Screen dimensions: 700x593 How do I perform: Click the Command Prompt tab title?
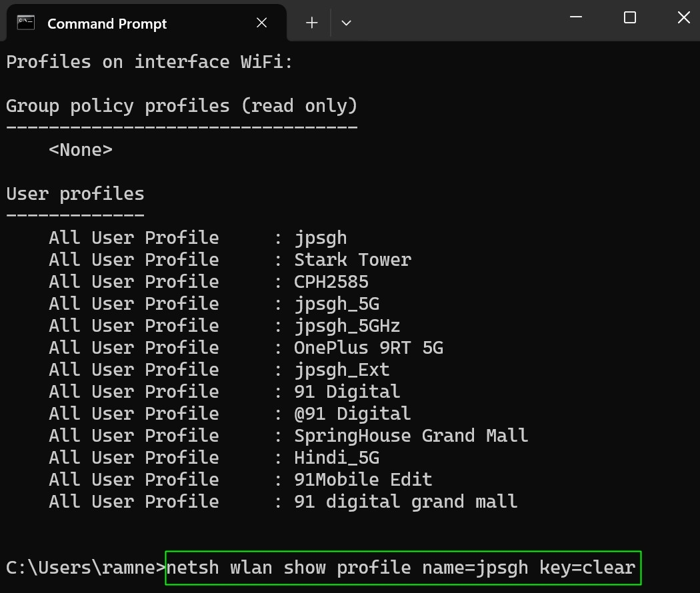pos(107,23)
